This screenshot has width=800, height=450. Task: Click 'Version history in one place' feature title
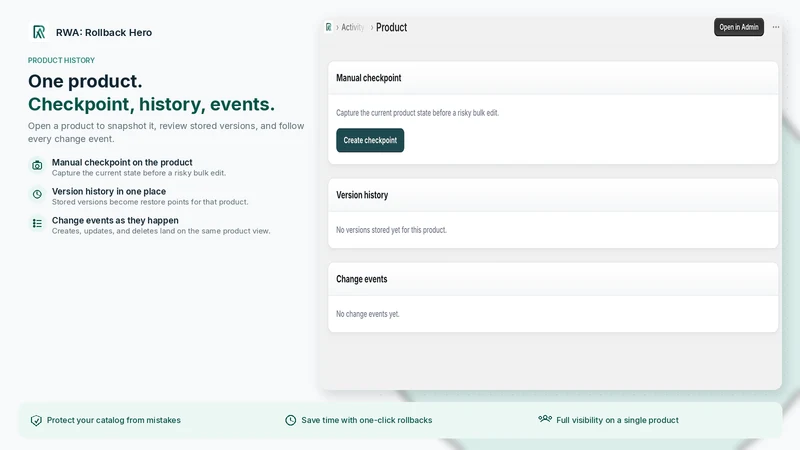coord(109,191)
